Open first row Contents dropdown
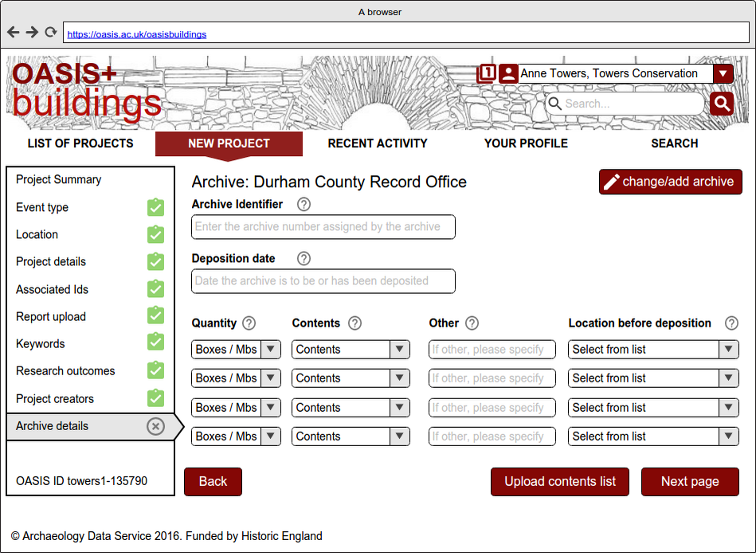 point(351,349)
